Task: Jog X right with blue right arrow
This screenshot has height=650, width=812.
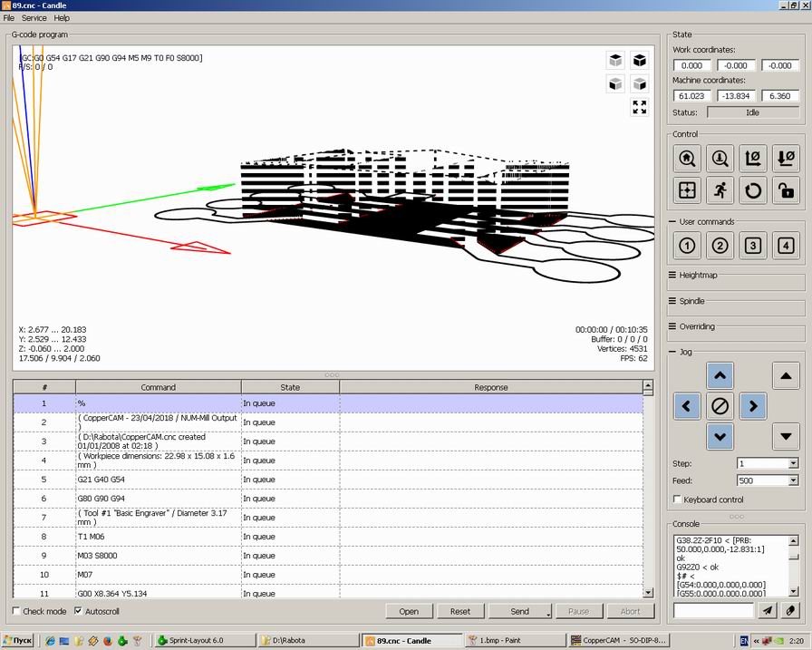Action: (753, 406)
